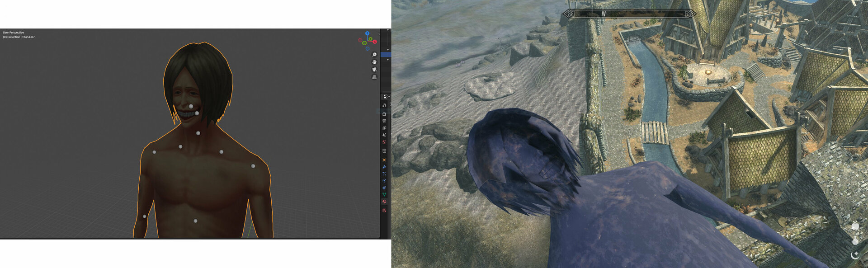Click the zoom magnifier viewport gizmo
868x268 pixels.
click(x=374, y=55)
